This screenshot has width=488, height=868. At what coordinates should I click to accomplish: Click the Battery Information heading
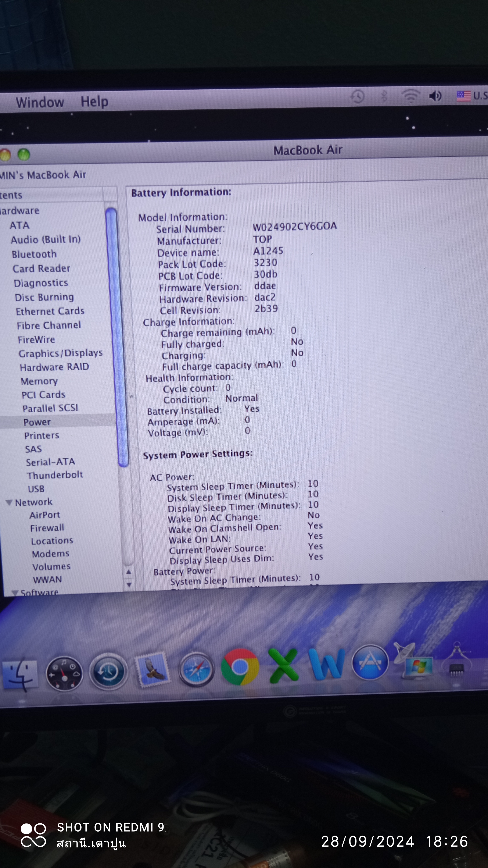pos(181,192)
